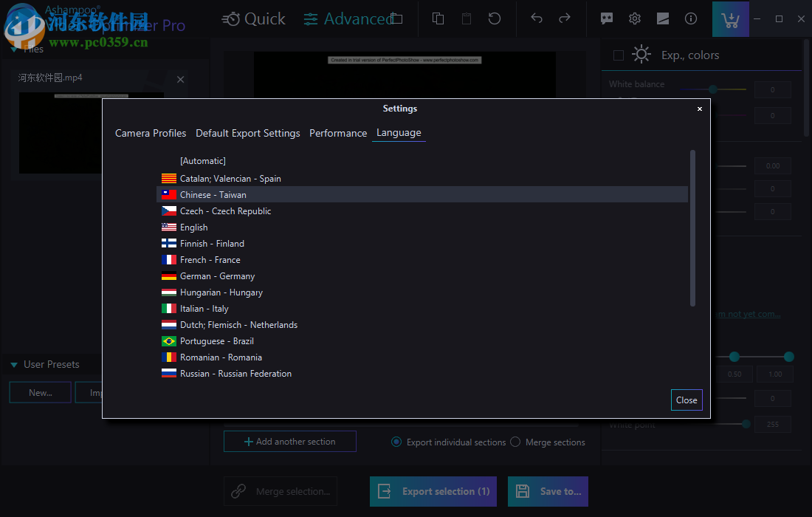The image size is (812, 517).
Task: Click the Add another section button
Action: [x=289, y=441]
